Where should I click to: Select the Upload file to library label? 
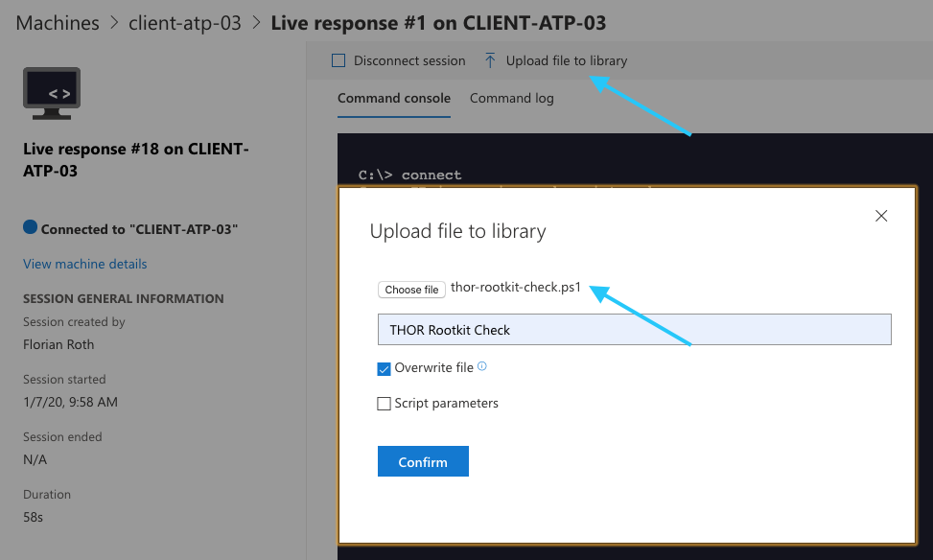pos(566,60)
